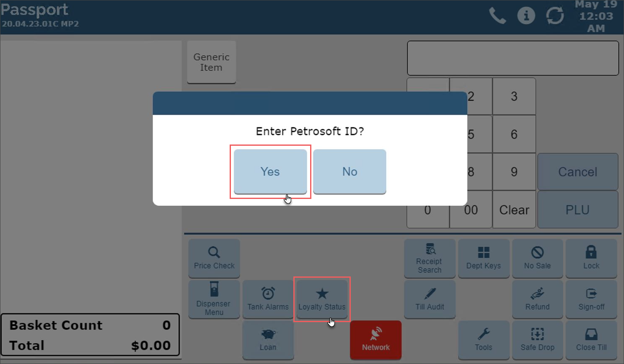
Task: Click the phone icon in header
Action: [497, 16]
